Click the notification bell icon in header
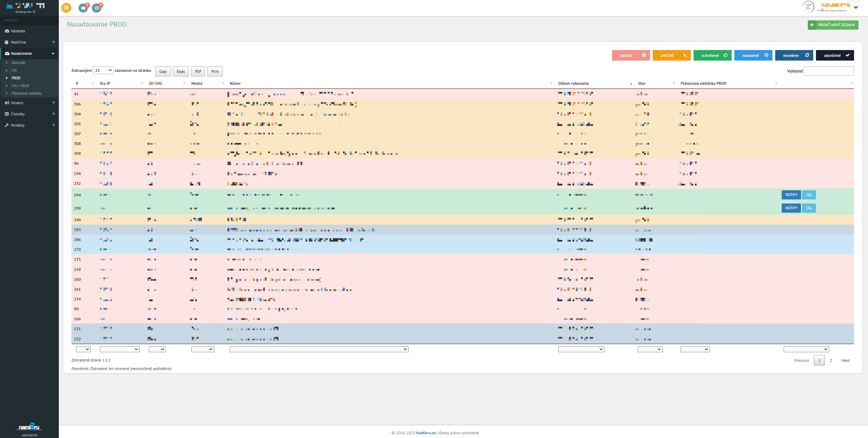868x438 pixels. tap(83, 7)
